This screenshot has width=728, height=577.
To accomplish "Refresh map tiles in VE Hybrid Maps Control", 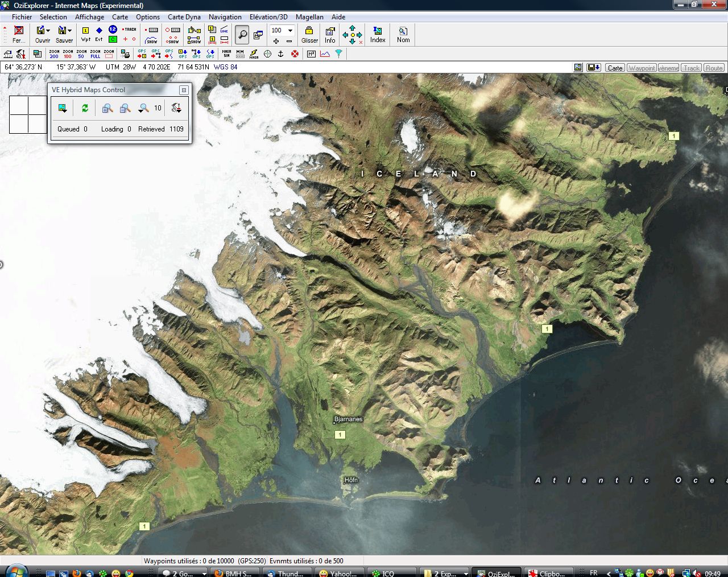I will 85,108.
